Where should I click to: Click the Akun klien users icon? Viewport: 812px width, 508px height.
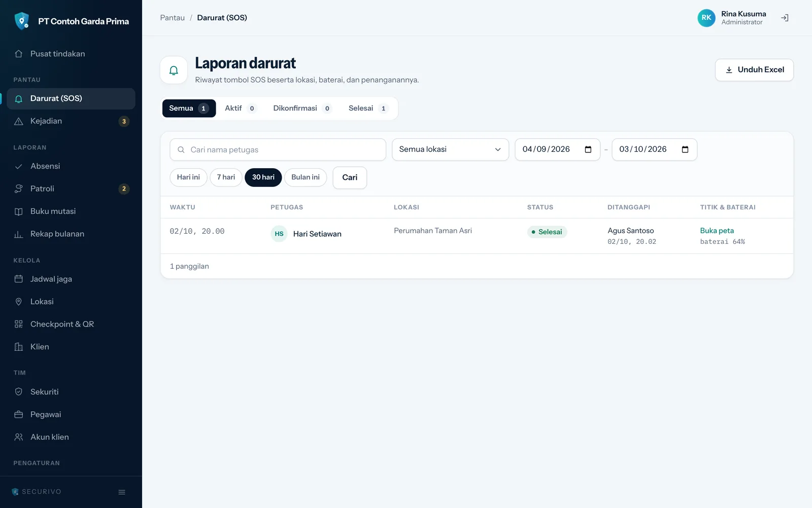19,437
